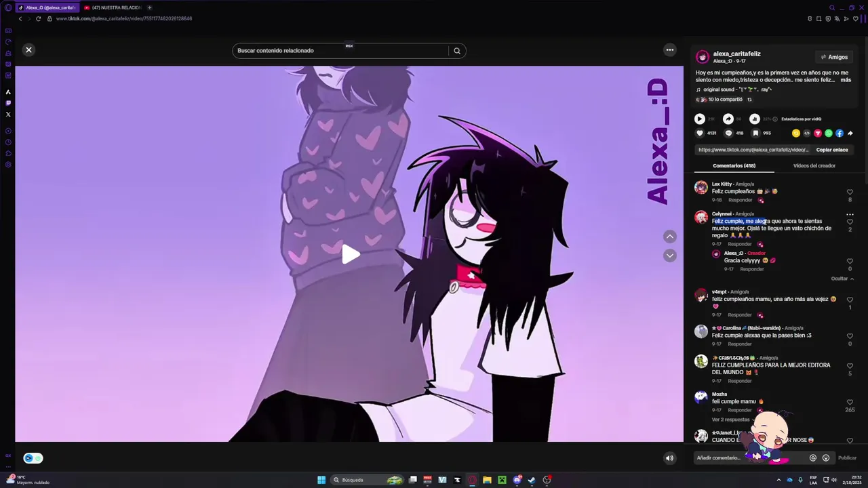Click the repost icon next to '10 lo compartió'

749,100
